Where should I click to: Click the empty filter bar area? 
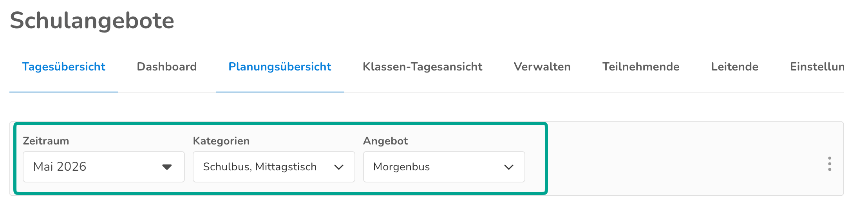pyautogui.click(x=682, y=159)
